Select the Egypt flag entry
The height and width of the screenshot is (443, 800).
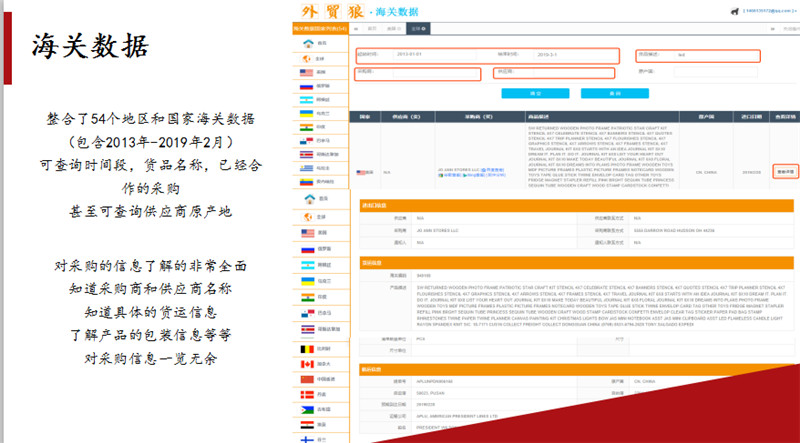point(307,424)
